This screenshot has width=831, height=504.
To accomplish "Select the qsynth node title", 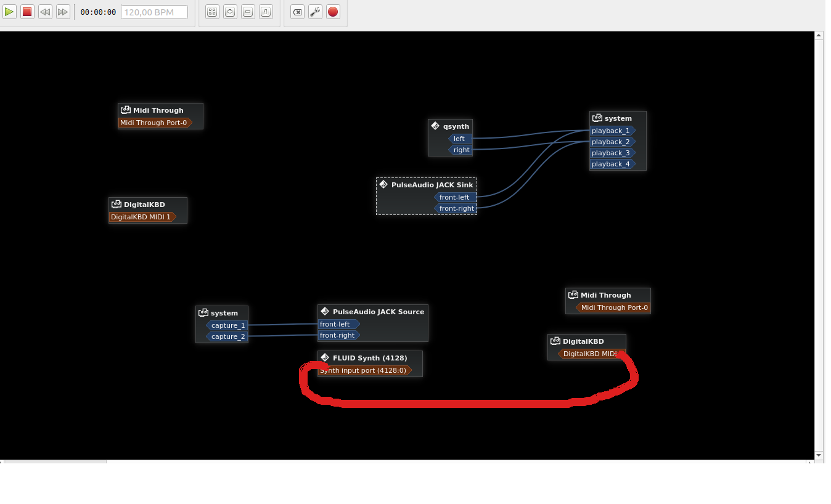I will click(456, 126).
